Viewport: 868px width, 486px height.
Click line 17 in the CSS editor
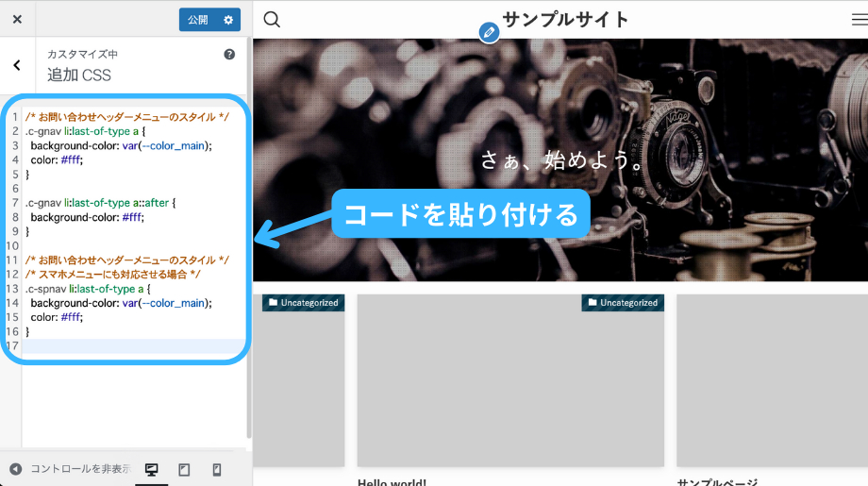click(132, 346)
